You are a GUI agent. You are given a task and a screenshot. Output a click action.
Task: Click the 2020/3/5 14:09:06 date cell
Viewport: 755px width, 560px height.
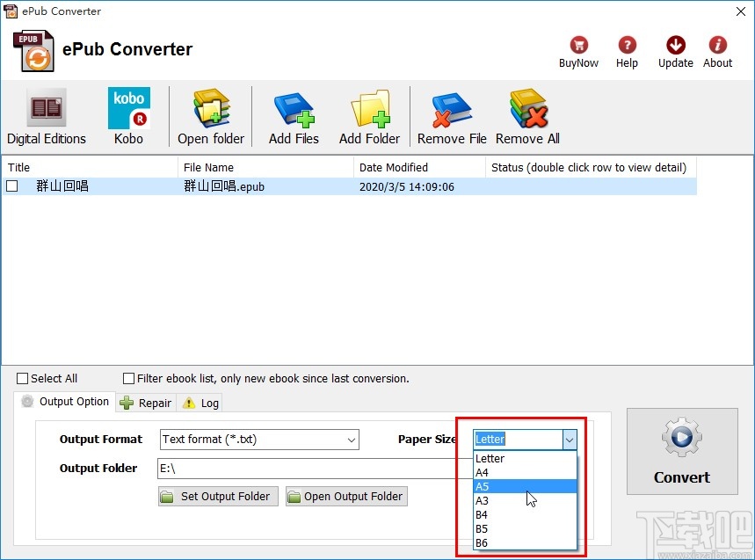[x=407, y=187]
